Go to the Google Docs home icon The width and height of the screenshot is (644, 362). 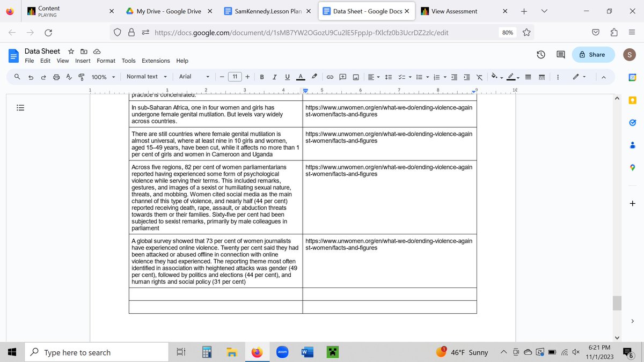(13, 55)
